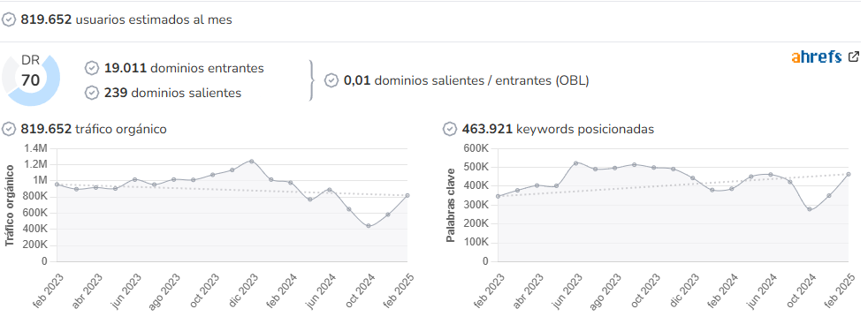The width and height of the screenshot is (868, 324).
Task: Select the dic 2023 peak point in traffic chart
Action: pos(251,162)
